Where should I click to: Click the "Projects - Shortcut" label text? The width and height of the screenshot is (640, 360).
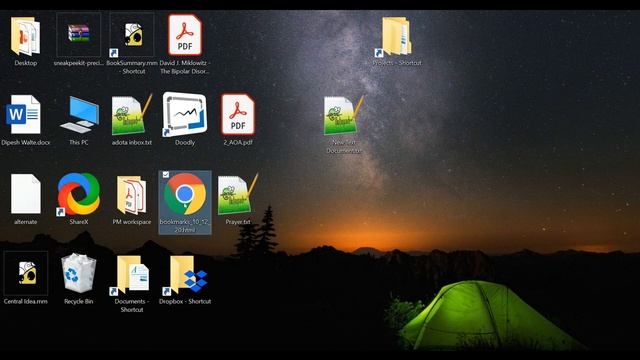[x=397, y=63]
